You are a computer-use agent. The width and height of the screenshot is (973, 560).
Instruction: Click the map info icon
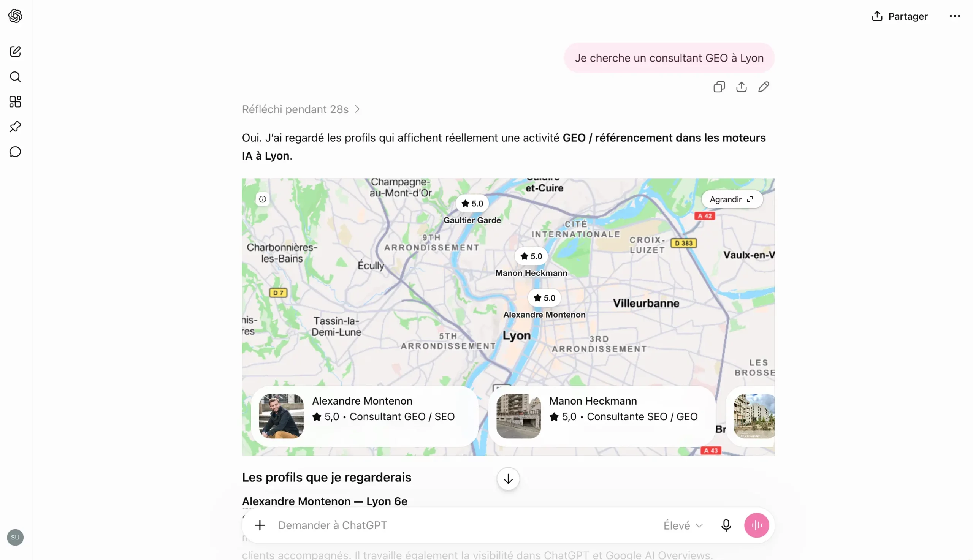click(262, 199)
